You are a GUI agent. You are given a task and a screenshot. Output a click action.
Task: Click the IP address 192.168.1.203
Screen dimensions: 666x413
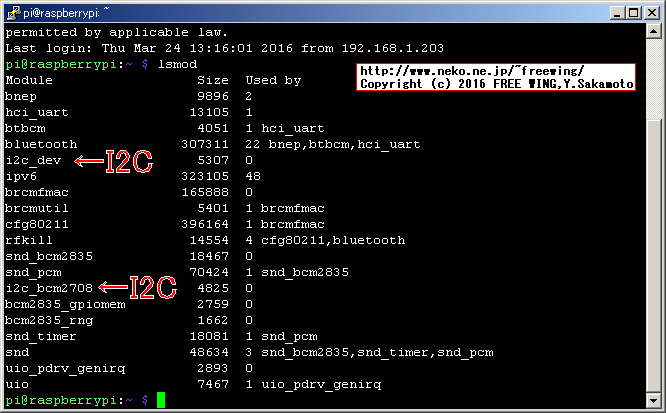tap(393, 48)
